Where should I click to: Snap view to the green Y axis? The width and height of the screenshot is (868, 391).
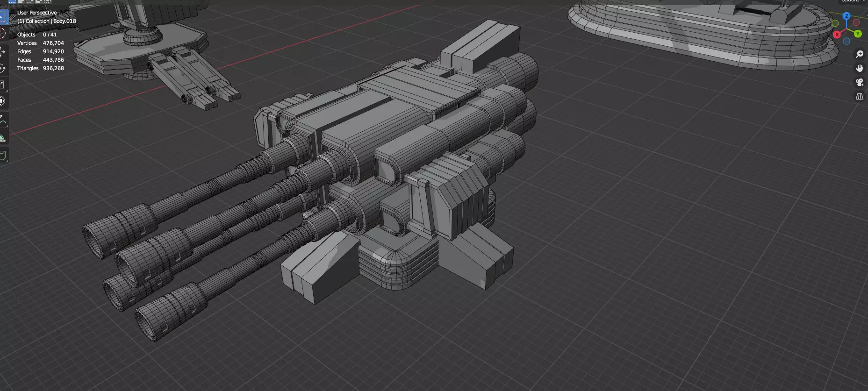(x=858, y=34)
